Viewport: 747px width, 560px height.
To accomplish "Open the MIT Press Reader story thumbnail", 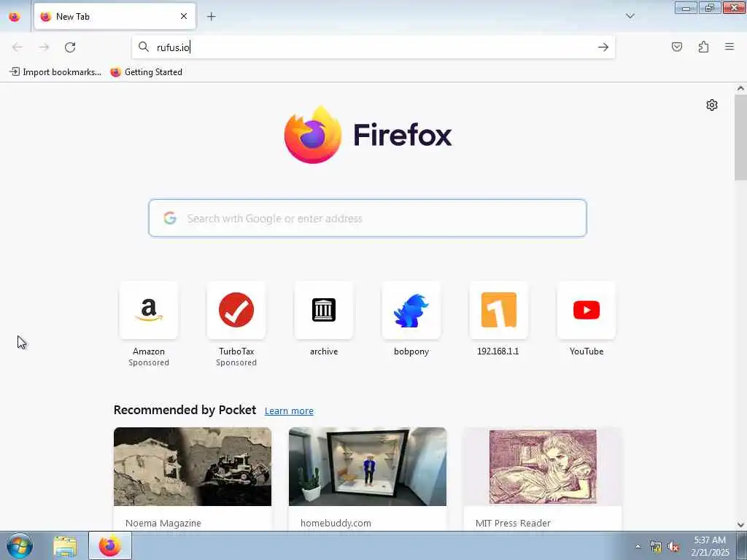I will pyautogui.click(x=543, y=467).
